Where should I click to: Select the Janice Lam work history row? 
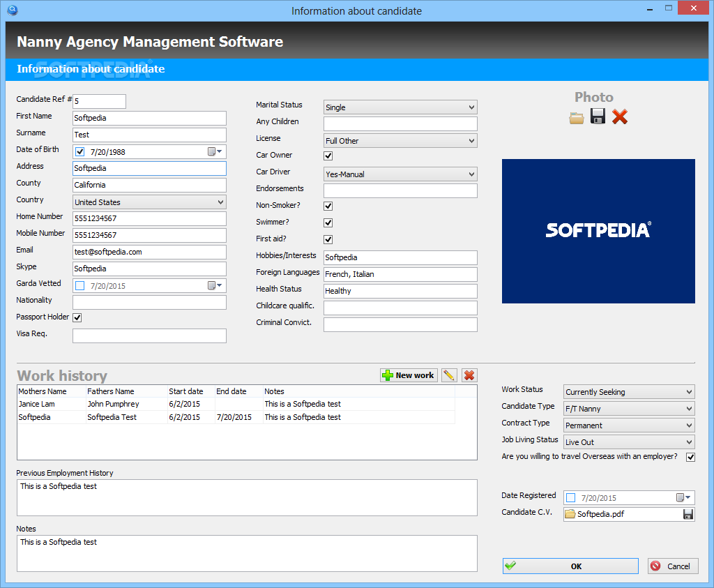coord(236,404)
